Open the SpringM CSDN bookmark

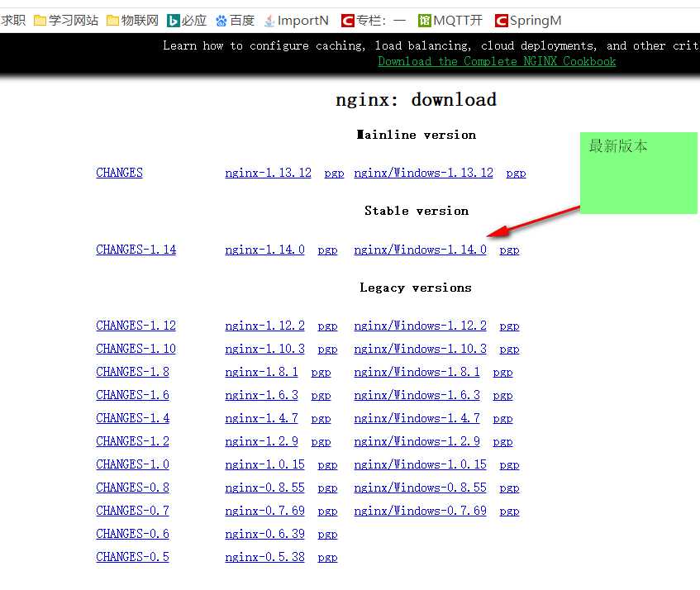click(x=528, y=21)
